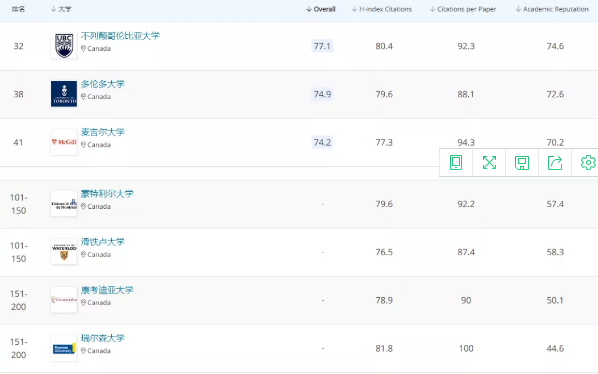Click the fullscreen expand arrows icon

coord(489,162)
